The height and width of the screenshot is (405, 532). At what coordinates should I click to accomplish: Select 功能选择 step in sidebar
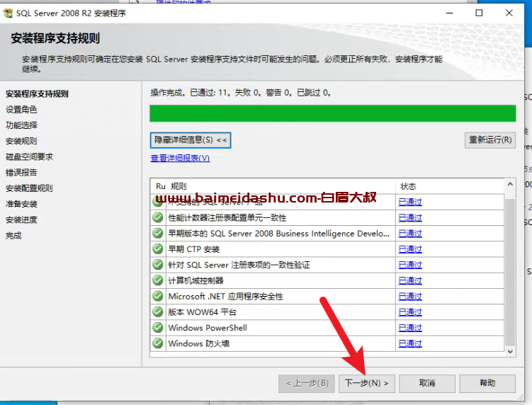(21, 125)
